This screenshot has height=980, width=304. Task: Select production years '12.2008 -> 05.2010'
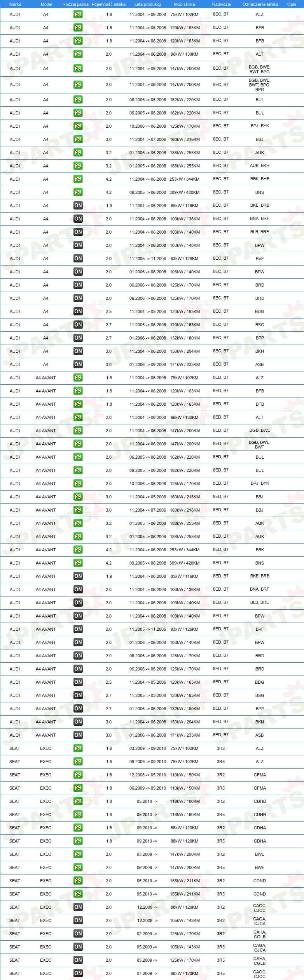148,775
